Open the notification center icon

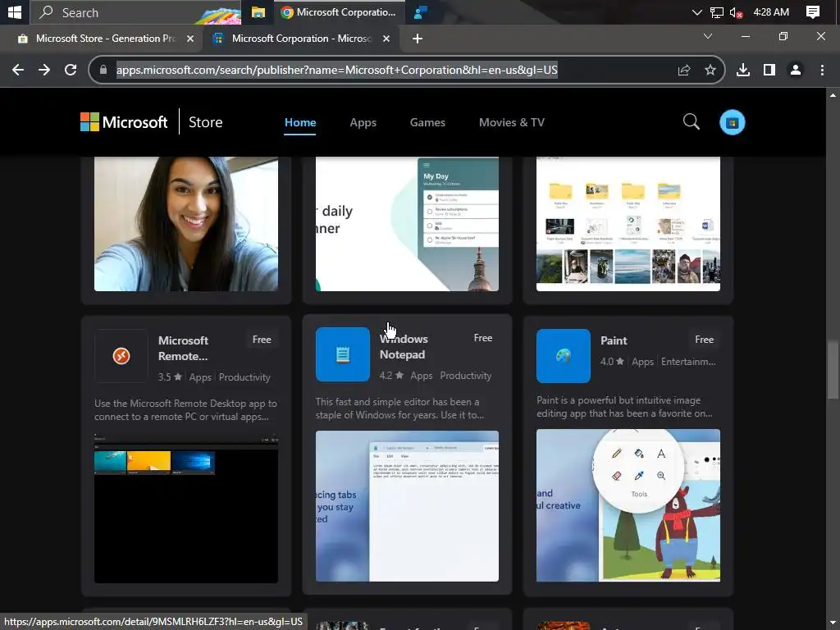[812, 12]
